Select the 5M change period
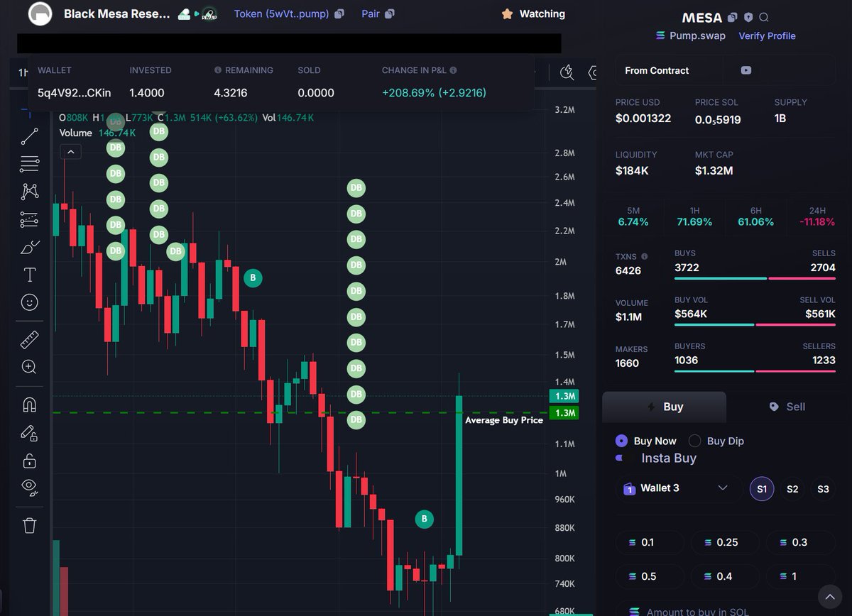This screenshot has height=616, width=852. [633, 216]
